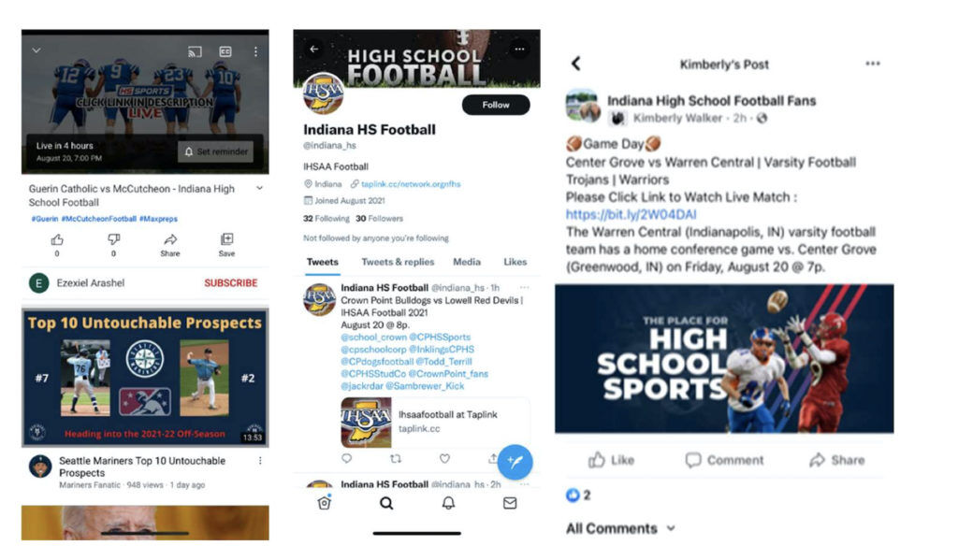Image resolution: width=958 pixels, height=560 pixels.
Task: Save the video to a playlist
Action: [226, 244]
